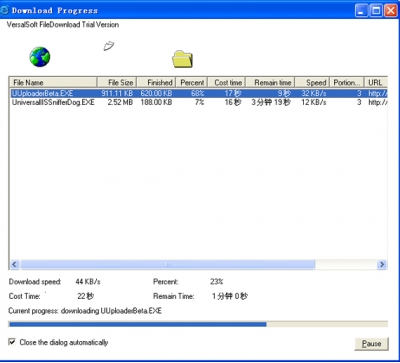The width and height of the screenshot is (400, 363).
Task: Click the Speed column header
Action: pyautogui.click(x=312, y=82)
